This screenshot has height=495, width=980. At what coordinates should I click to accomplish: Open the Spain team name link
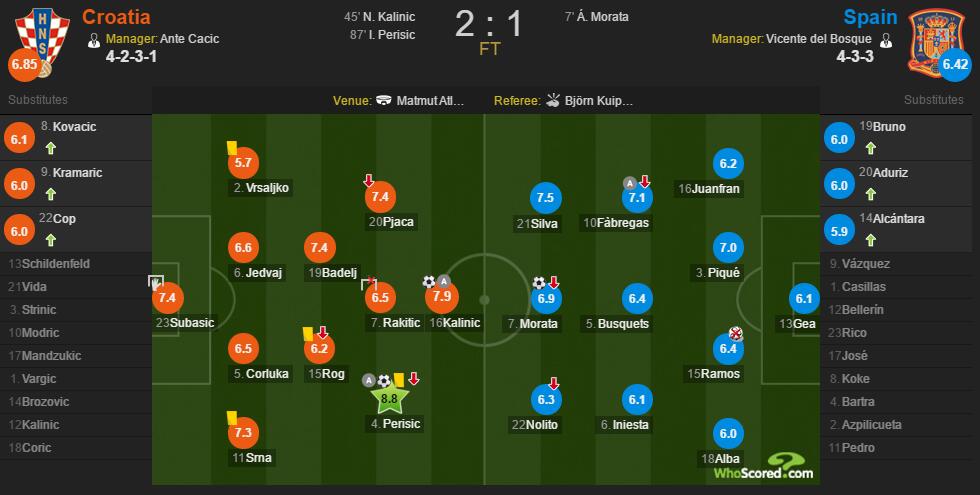(x=871, y=17)
